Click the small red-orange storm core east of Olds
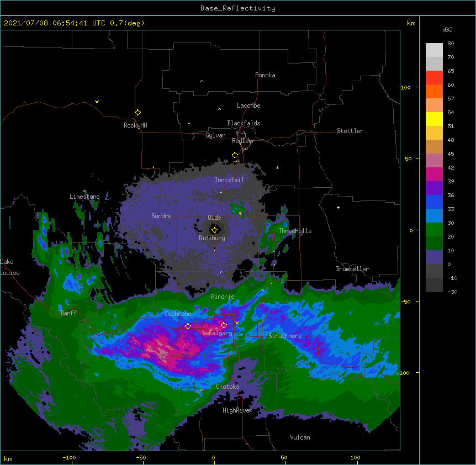The image size is (476, 465). pyautogui.click(x=240, y=213)
